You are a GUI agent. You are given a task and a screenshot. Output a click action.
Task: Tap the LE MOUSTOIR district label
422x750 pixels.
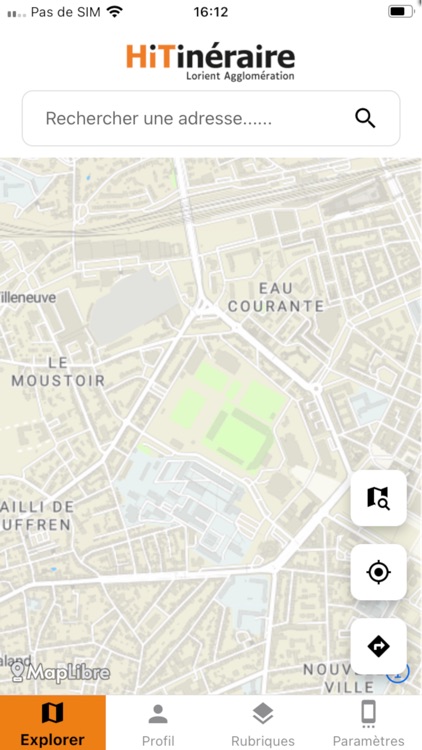tap(58, 372)
